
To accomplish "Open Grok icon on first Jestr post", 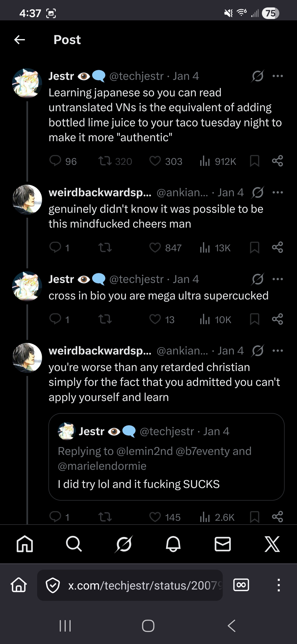I will point(258,76).
